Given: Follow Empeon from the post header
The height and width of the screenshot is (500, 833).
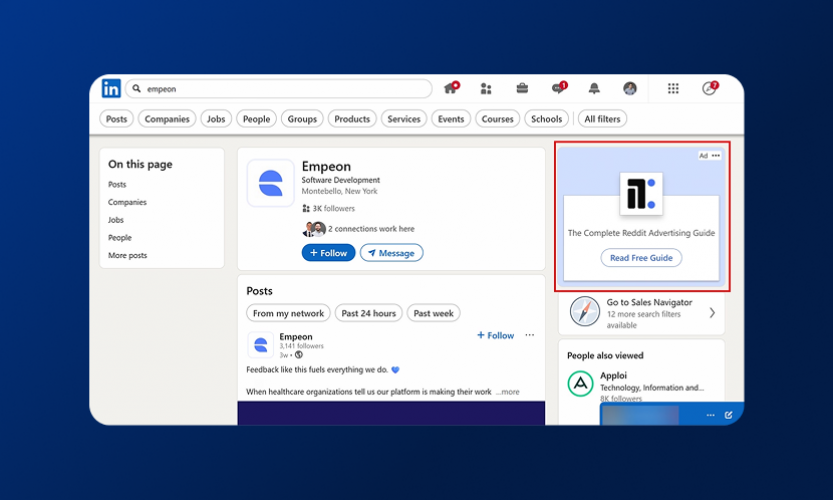Looking at the screenshot, I should [x=495, y=335].
